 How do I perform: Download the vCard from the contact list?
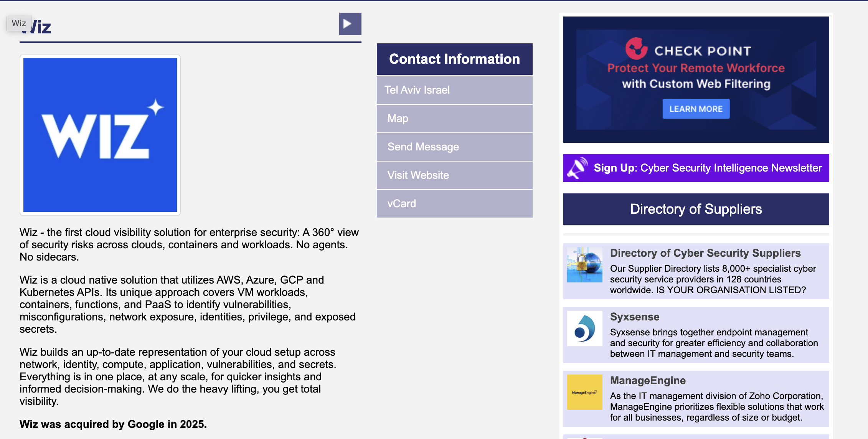[402, 203]
